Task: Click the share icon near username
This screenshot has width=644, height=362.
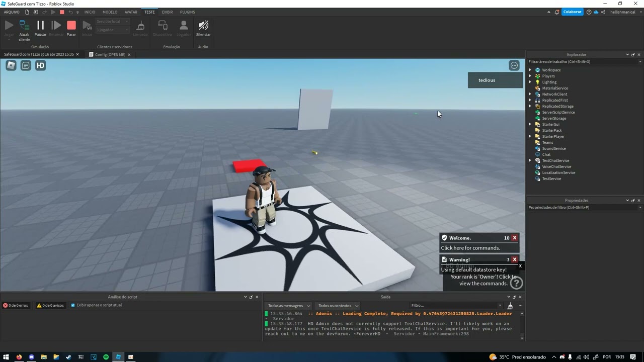Action: pos(603,12)
